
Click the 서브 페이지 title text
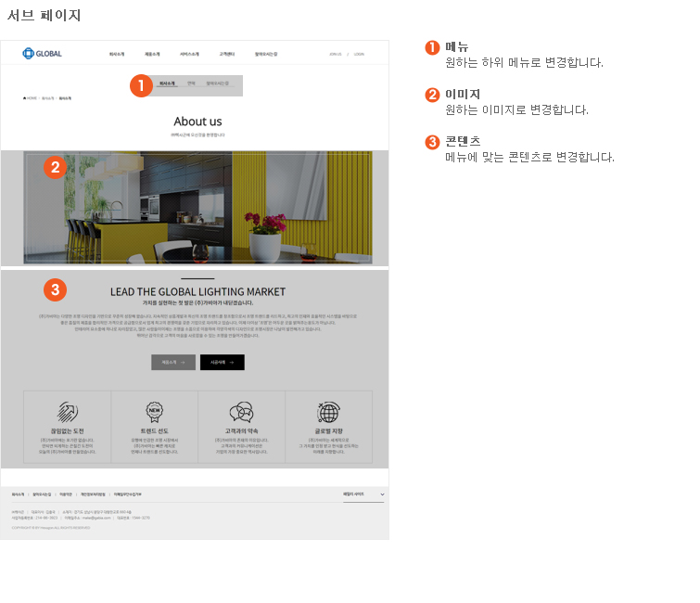pyautogui.click(x=45, y=16)
